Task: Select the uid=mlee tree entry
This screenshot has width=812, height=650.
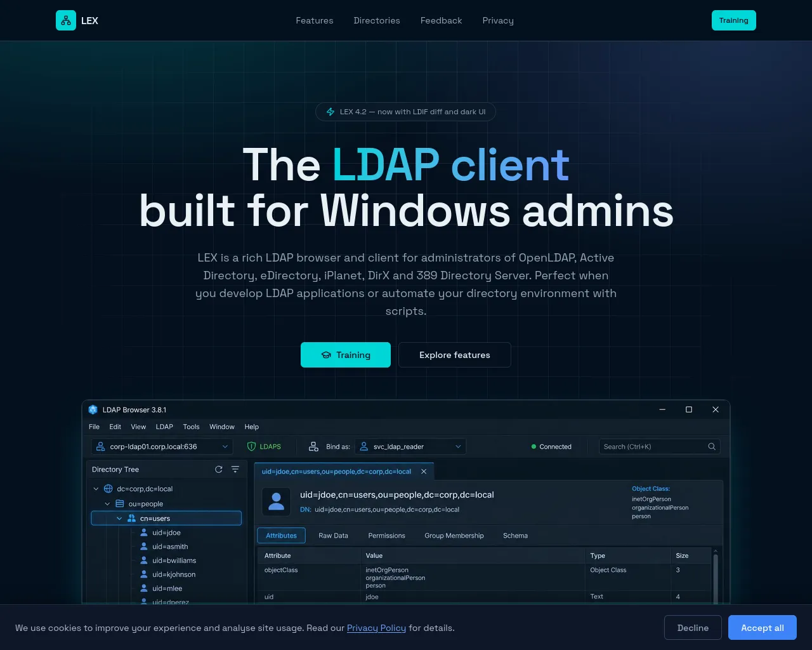Action: click(166, 588)
